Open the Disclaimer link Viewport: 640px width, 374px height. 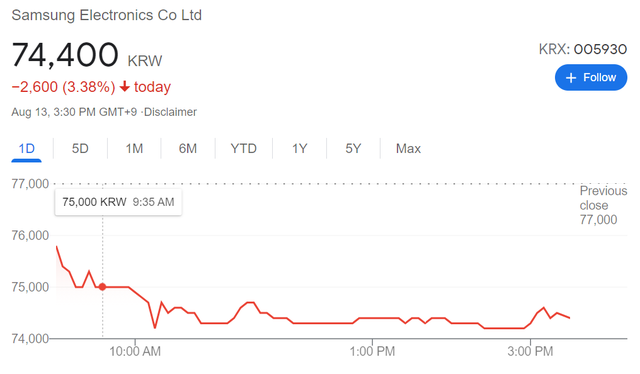point(170,112)
